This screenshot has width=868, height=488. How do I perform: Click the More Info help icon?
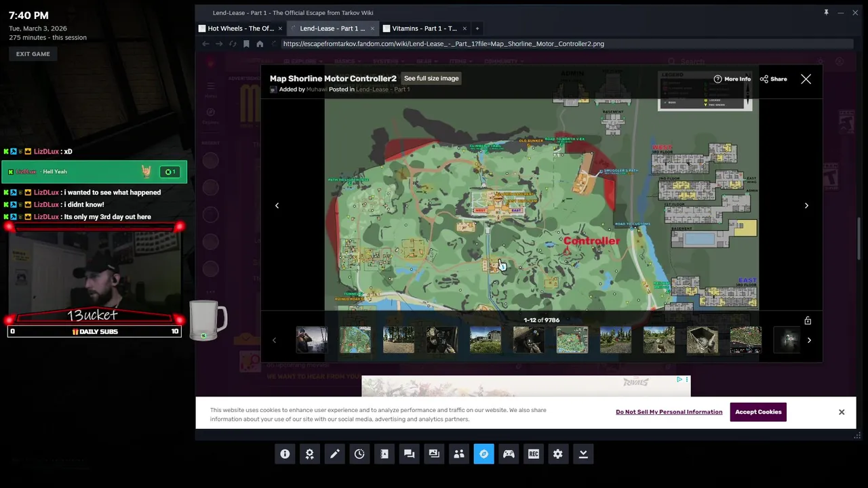[x=732, y=79]
